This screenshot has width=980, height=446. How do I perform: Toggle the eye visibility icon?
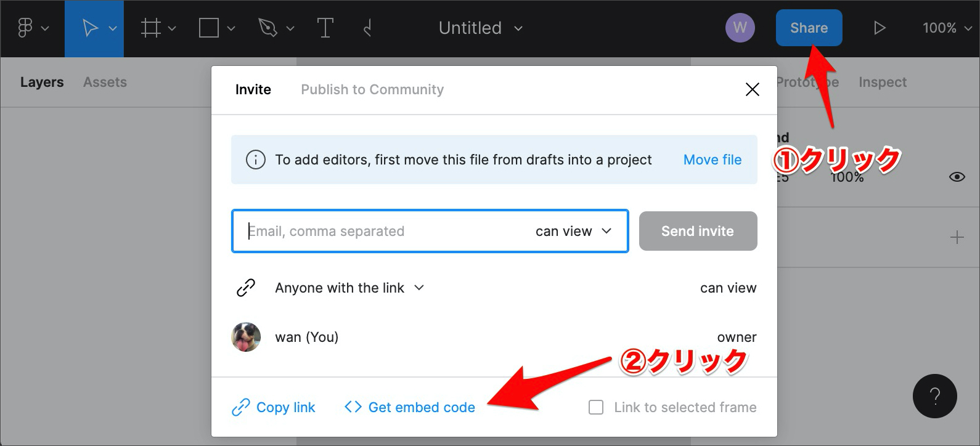point(957,177)
